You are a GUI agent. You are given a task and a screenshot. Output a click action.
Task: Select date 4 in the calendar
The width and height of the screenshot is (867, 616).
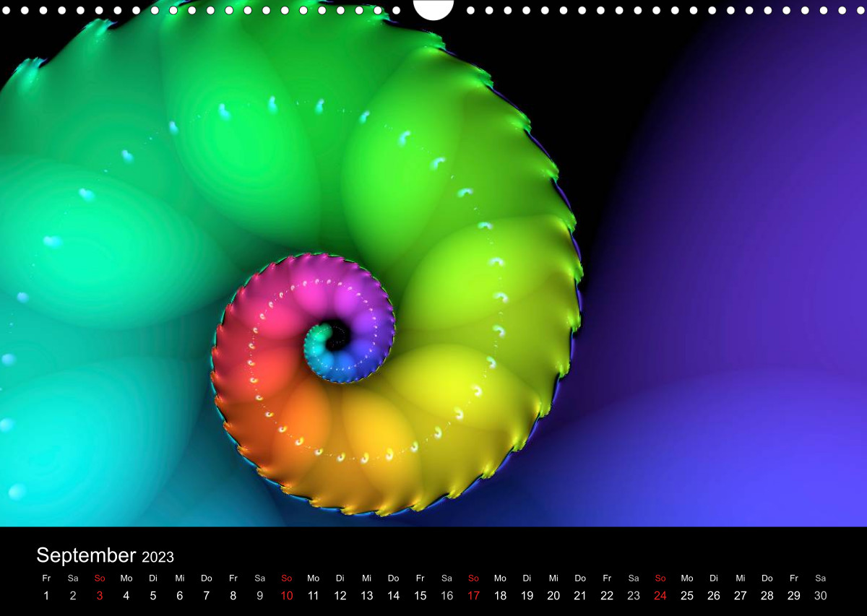pos(126,596)
